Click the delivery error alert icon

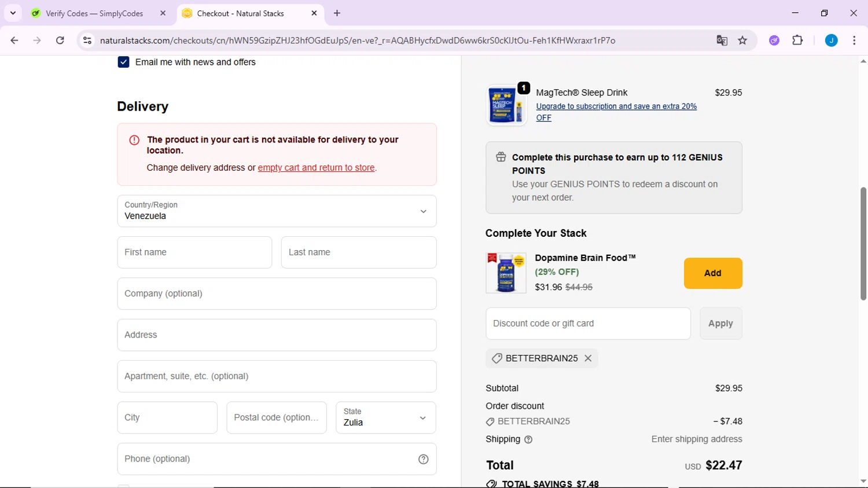134,140
